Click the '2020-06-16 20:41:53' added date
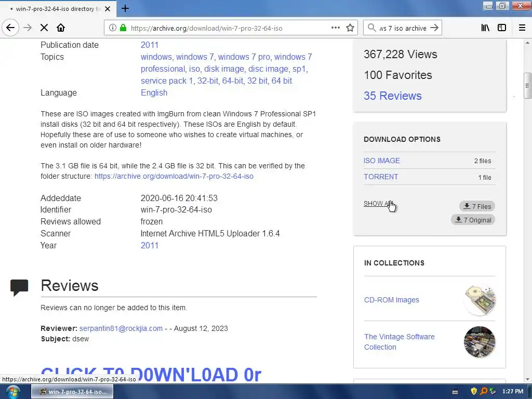 click(x=179, y=198)
